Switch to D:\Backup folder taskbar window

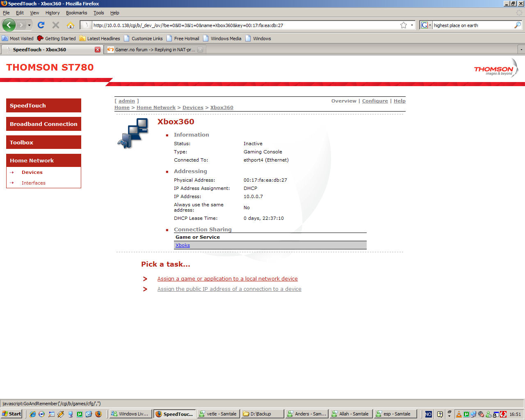coord(262,414)
